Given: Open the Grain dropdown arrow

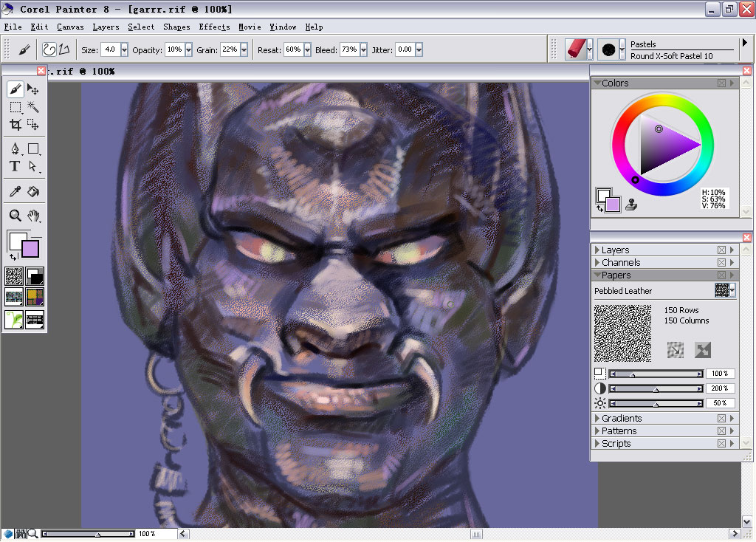Looking at the screenshot, I should click(244, 49).
